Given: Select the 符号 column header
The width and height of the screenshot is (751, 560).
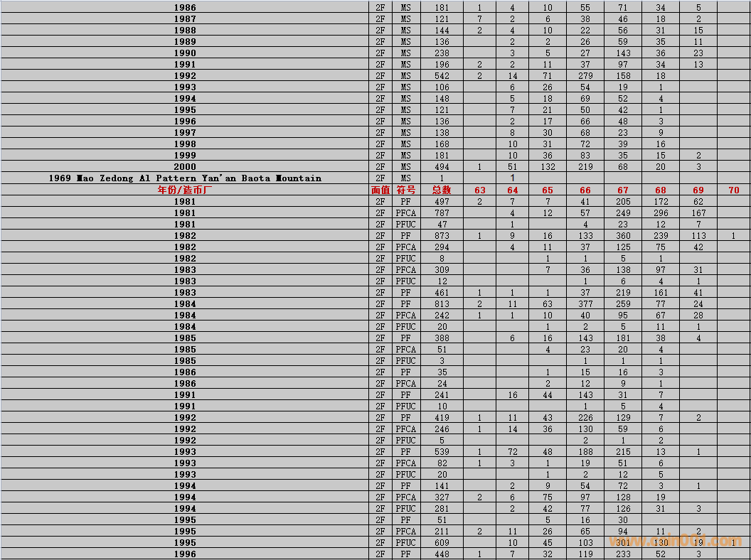Looking at the screenshot, I should pyautogui.click(x=405, y=190).
